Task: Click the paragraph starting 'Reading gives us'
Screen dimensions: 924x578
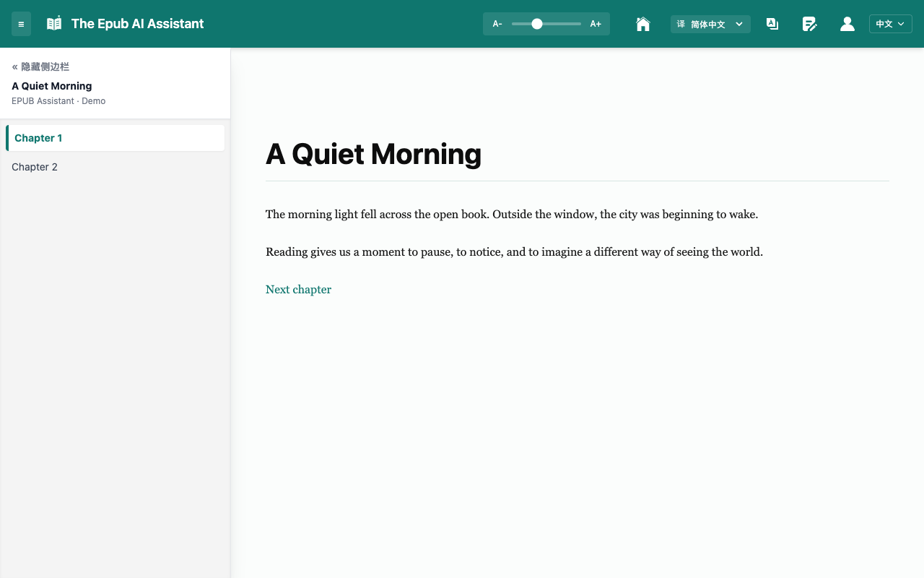Action: tap(514, 252)
